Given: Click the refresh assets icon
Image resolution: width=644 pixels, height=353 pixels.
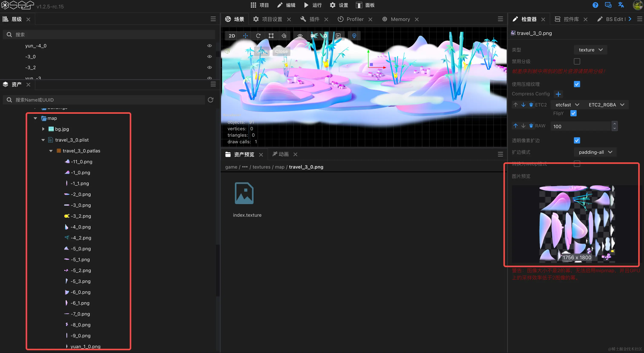Looking at the screenshot, I should point(210,100).
